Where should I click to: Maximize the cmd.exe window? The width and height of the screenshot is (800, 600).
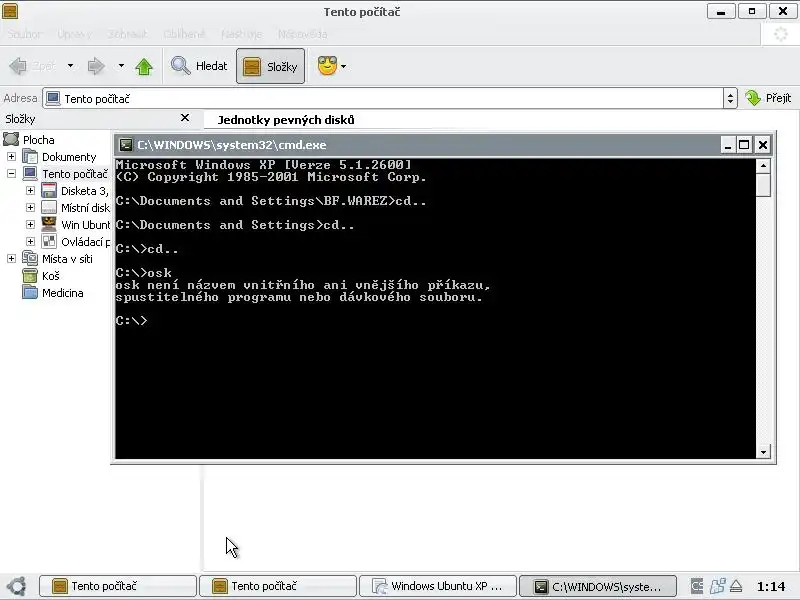click(744, 145)
